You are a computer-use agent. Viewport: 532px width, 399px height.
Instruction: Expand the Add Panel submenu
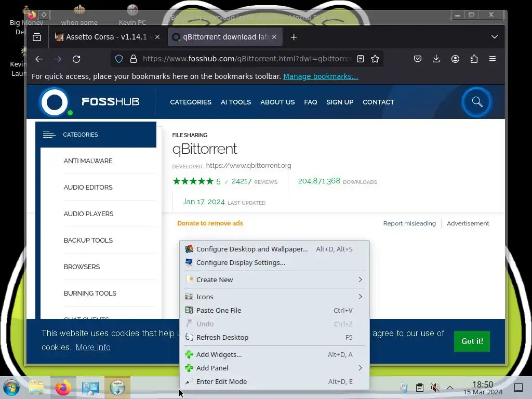coord(274,368)
